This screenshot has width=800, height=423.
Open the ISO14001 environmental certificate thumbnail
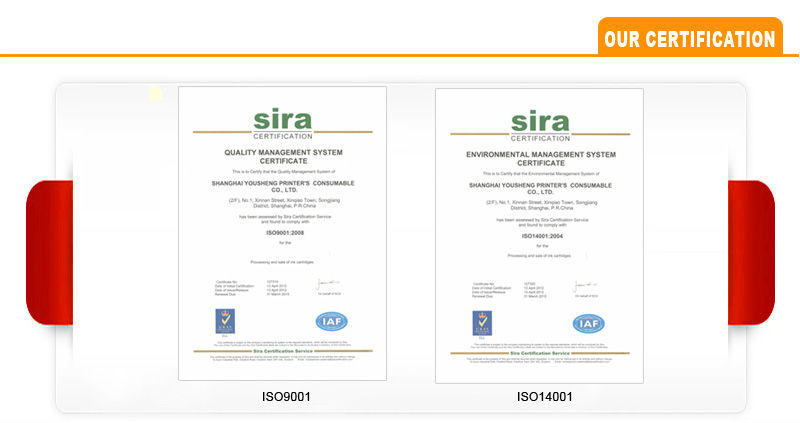(x=539, y=236)
